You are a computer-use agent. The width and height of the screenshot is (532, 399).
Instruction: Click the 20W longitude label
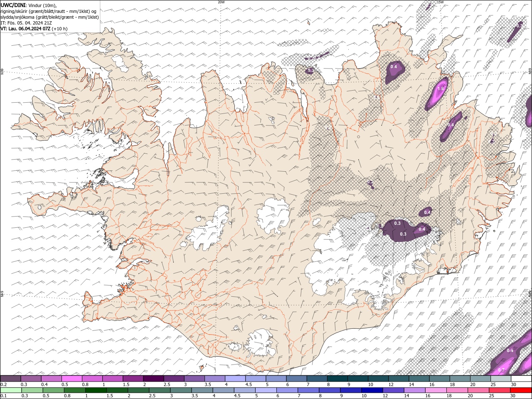221,2
